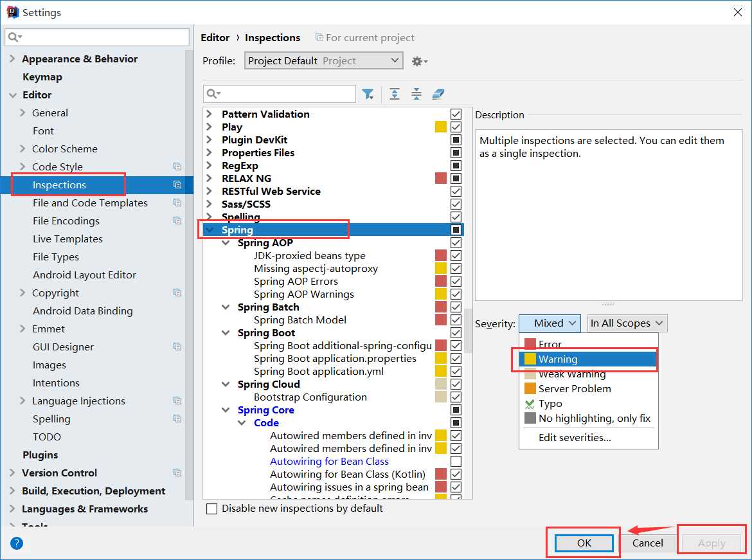Expand Appearance & Behavior section

(12, 59)
